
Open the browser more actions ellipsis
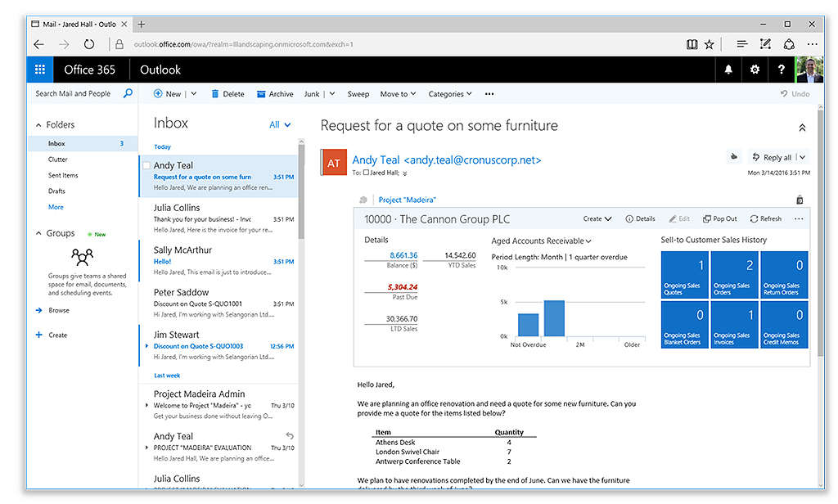tap(813, 44)
